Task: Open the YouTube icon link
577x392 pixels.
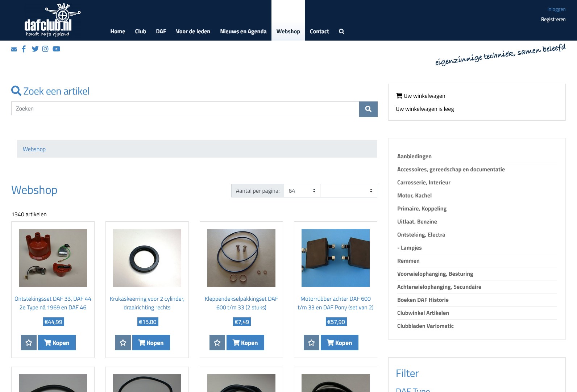Action: pos(56,49)
